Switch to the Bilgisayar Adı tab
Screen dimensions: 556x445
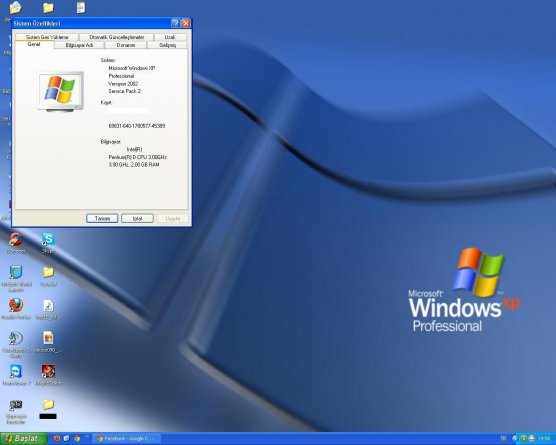pos(79,45)
